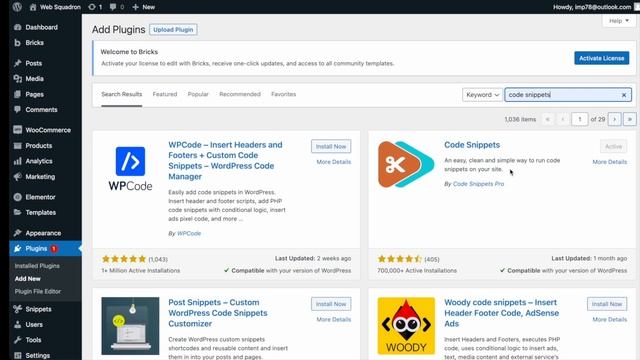Open the Post Snippets plugin title link
The width and height of the screenshot is (640, 360).
click(x=218, y=313)
